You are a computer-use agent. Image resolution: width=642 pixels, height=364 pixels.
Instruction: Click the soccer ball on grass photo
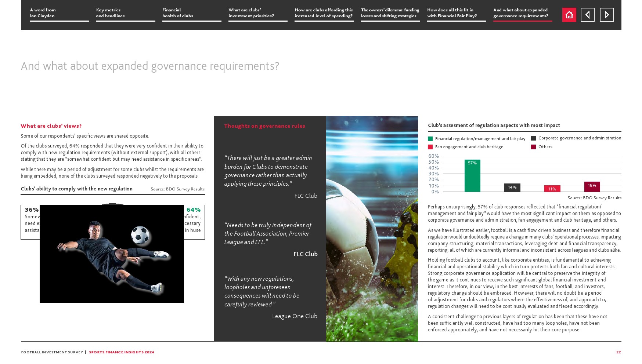click(372, 229)
